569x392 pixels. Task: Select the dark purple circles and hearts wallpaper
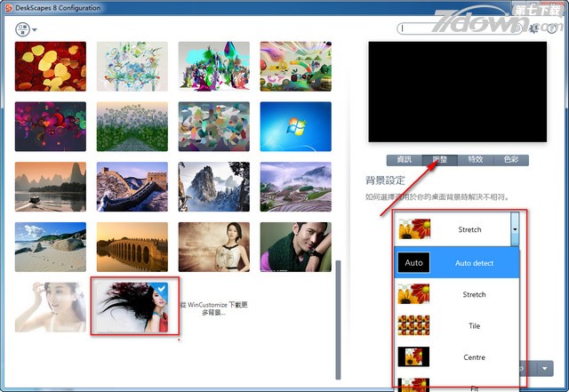click(51, 126)
